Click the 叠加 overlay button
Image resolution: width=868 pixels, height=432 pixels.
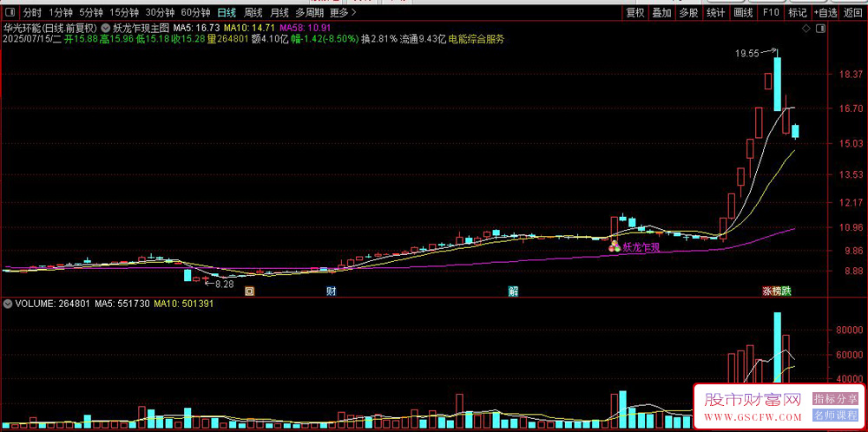tap(661, 12)
